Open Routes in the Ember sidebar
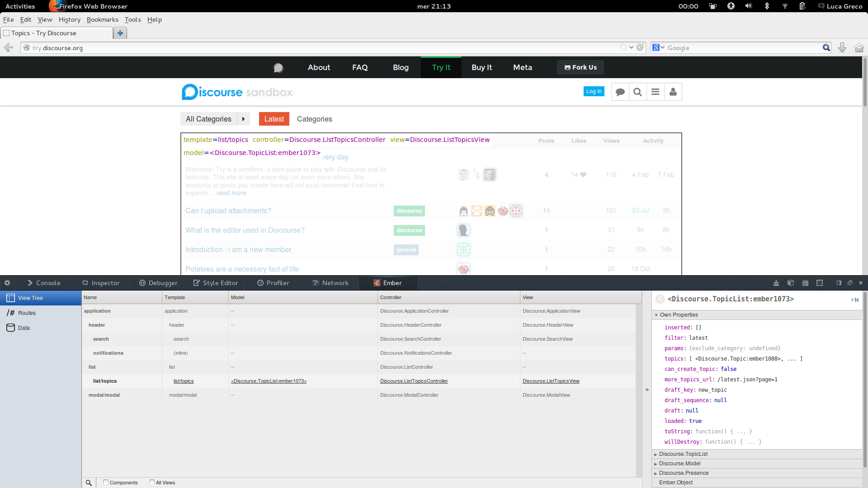868x488 pixels. 41,313
